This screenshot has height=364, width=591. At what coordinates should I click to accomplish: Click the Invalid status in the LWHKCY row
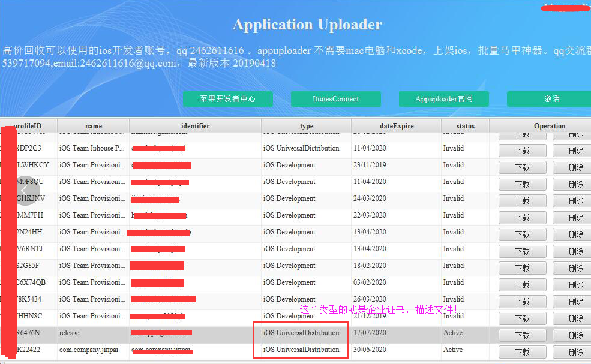pos(454,165)
